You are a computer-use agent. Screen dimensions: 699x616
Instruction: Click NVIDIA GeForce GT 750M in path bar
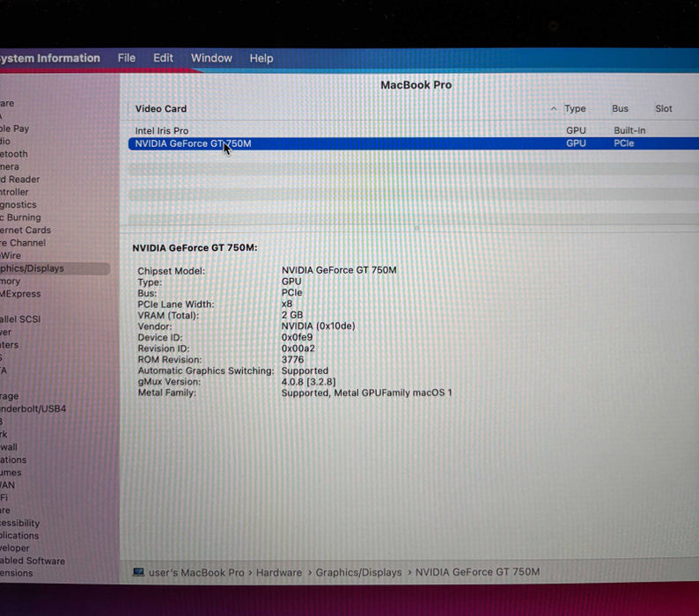pos(477,572)
